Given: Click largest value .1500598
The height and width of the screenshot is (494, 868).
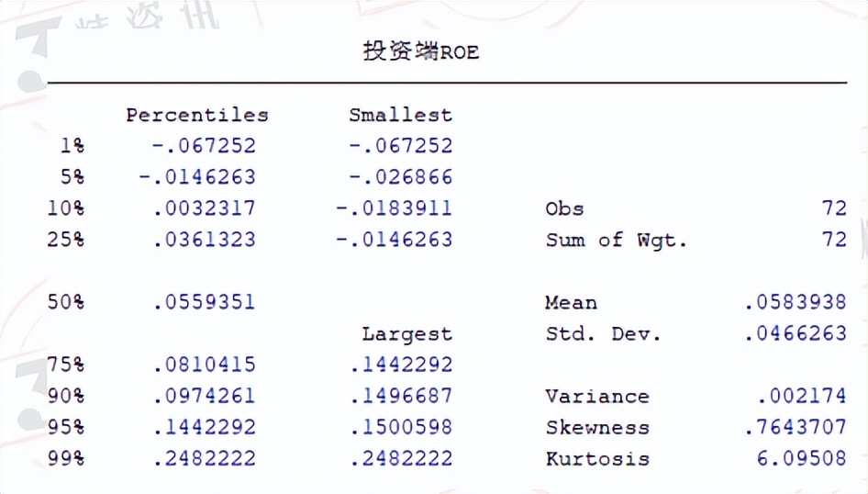Looking at the screenshot, I should [401, 426].
